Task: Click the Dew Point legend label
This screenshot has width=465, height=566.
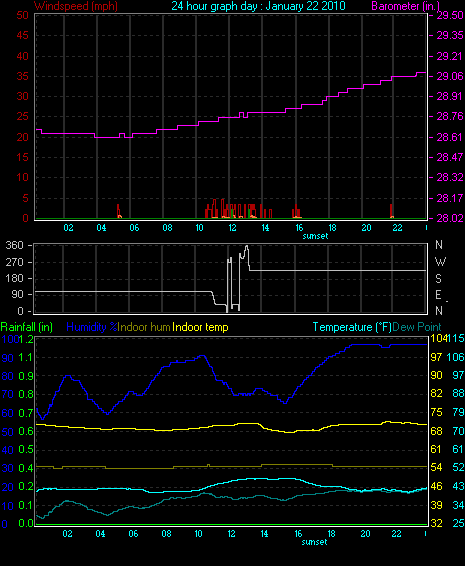Action: click(417, 327)
